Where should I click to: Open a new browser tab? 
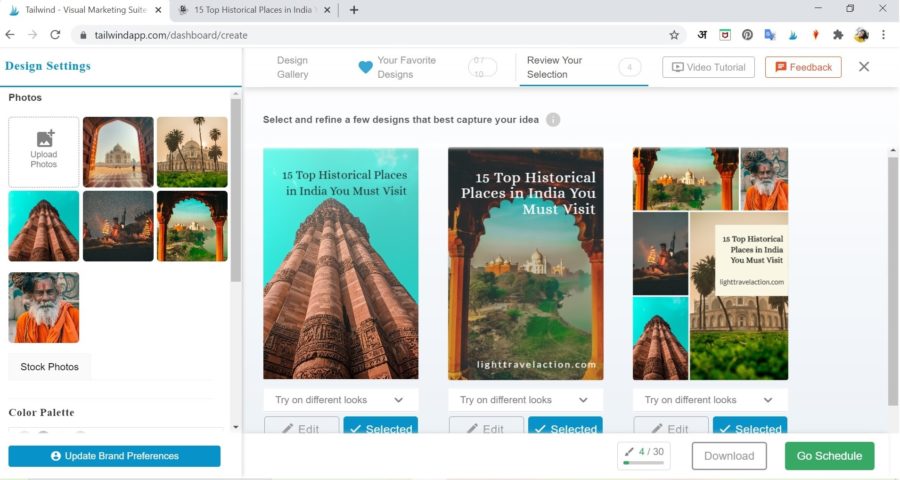click(354, 10)
